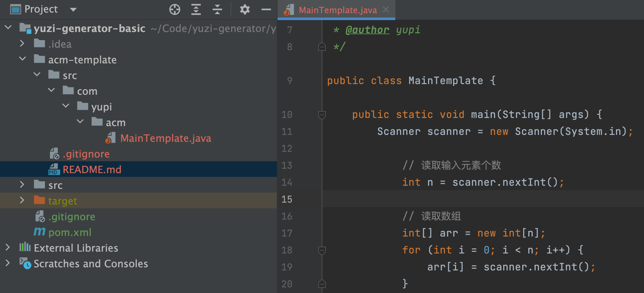Screen dimensions: 644x293
Task: Click 'scanner.nextInt()' on line 14
Action: [x=505, y=182]
